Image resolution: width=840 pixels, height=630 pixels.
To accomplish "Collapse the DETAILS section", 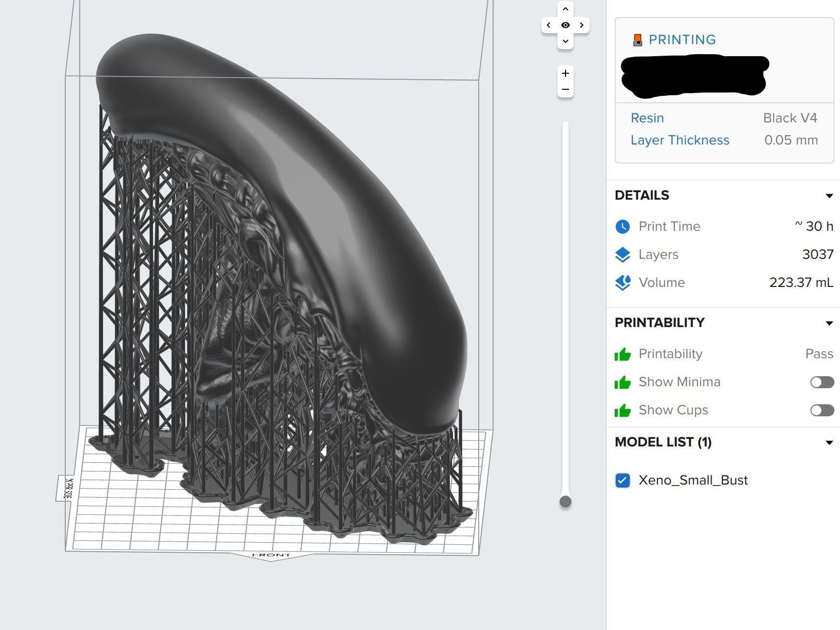I will pyautogui.click(x=829, y=196).
